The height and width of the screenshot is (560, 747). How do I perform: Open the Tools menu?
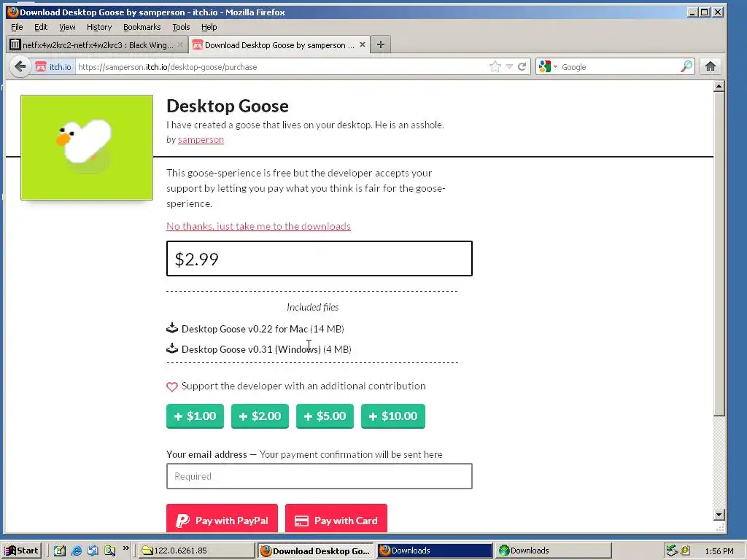[181, 27]
